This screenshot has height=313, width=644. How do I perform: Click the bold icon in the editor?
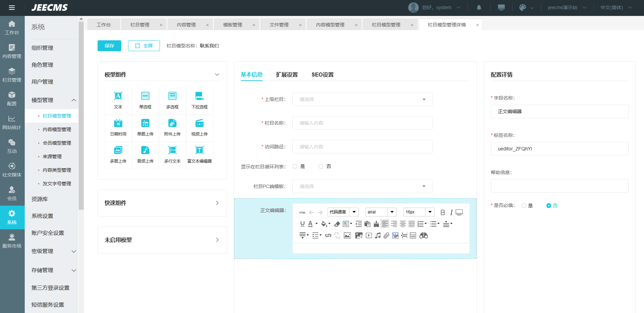click(442, 212)
